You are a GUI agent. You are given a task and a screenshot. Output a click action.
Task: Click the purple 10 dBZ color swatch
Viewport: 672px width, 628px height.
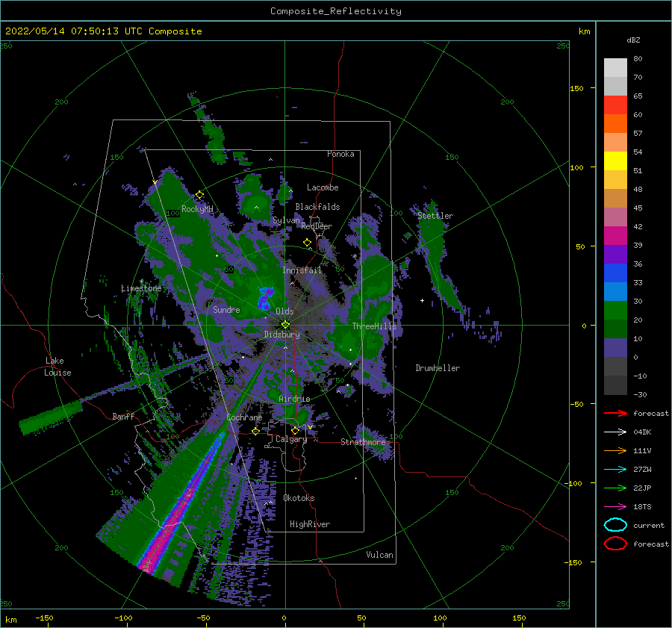[x=615, y=348]
